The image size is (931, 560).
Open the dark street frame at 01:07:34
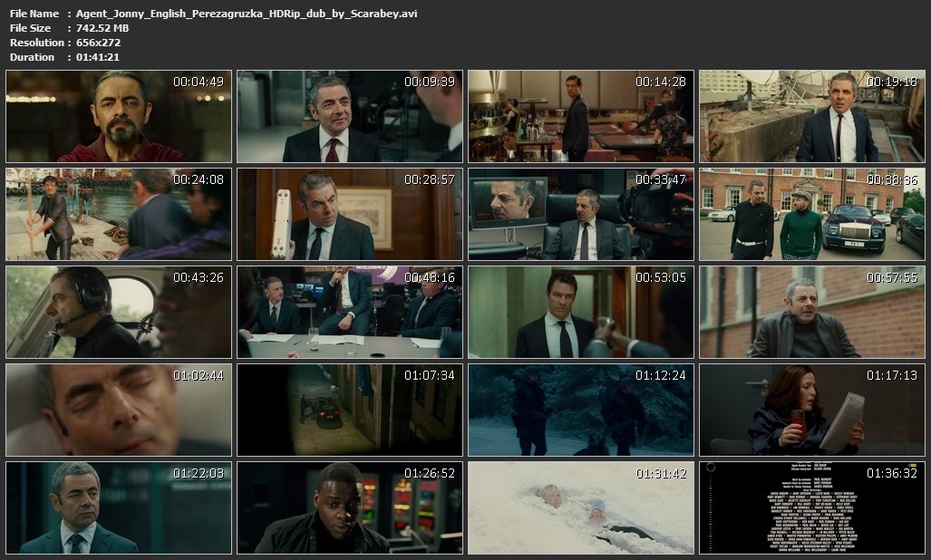pos(350,410)
